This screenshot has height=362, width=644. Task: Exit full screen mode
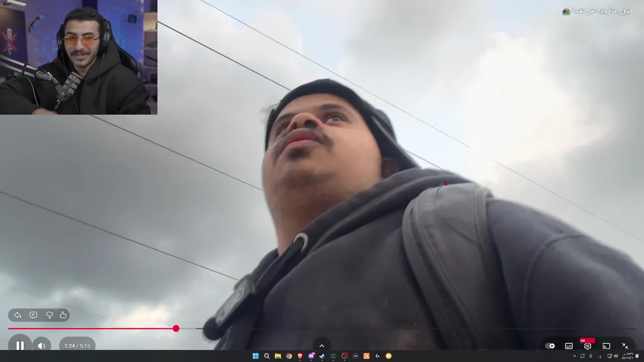tap(625, 346)
